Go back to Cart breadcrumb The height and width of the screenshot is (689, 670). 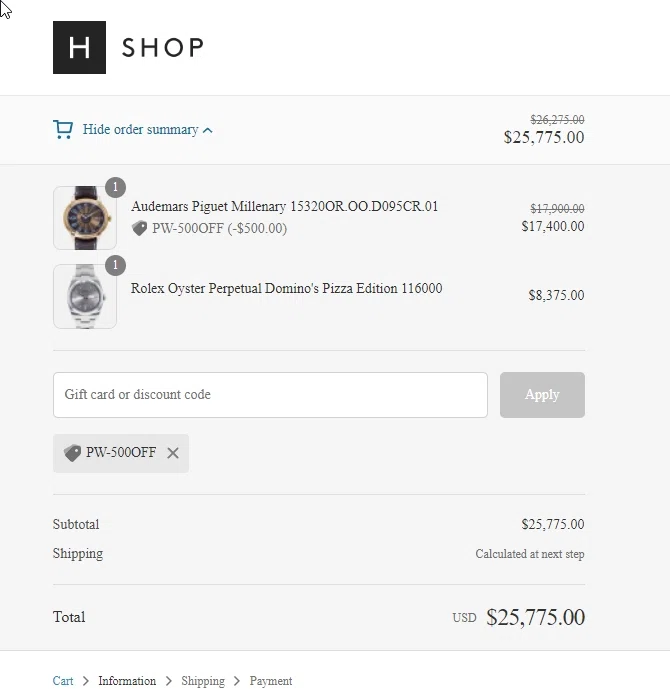click(63, 681)
